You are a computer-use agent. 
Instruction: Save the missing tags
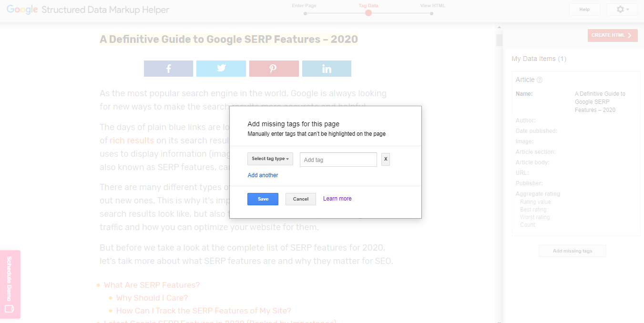263,199
